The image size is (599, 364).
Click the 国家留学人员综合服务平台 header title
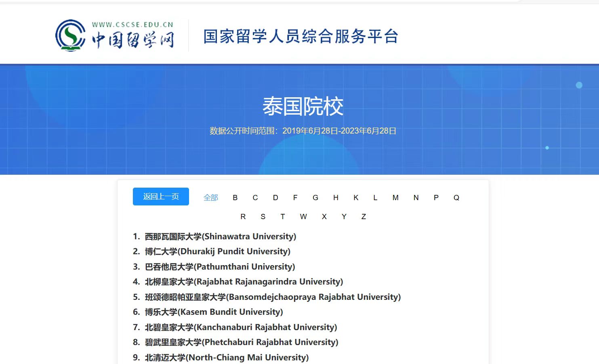point(301,36)
